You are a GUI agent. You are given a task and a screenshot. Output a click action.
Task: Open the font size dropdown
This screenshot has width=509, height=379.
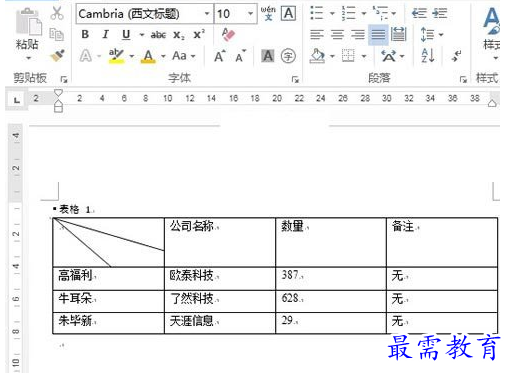coord(250,14)
